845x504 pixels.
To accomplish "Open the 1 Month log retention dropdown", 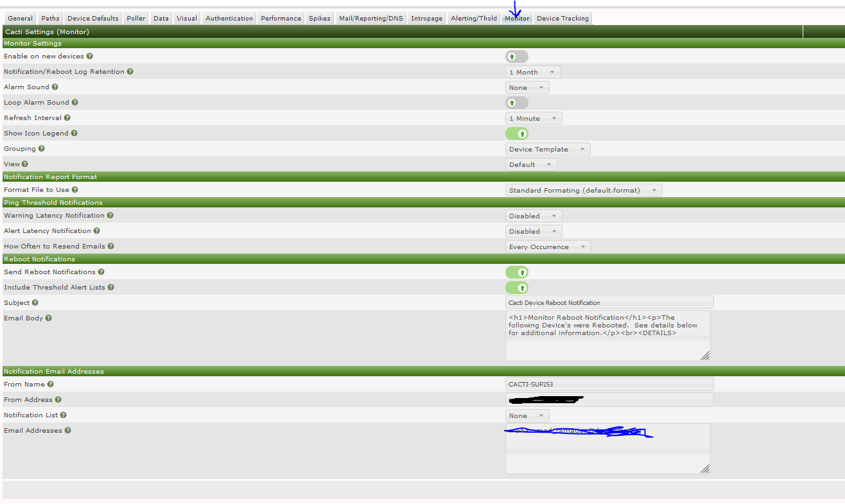I will 533,72.
